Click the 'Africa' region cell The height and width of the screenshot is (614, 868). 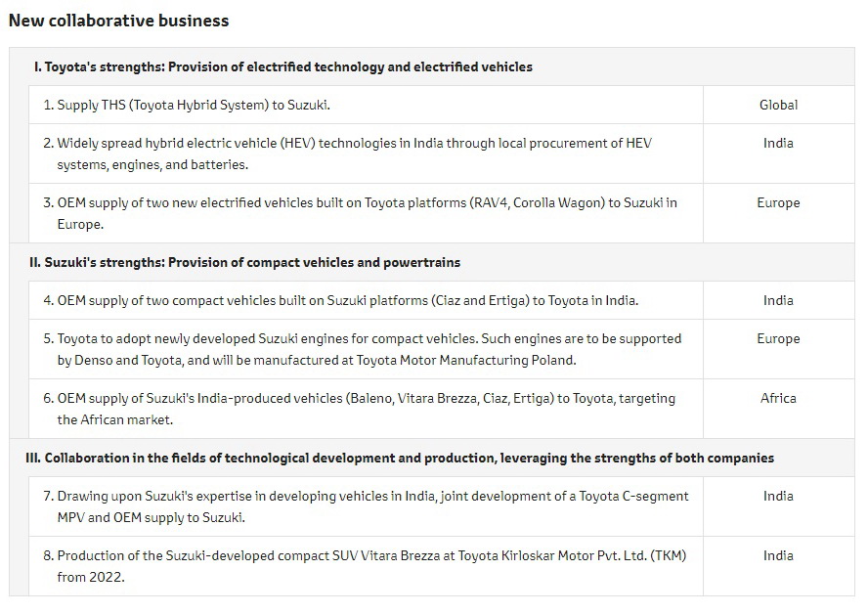pos(778,398)
